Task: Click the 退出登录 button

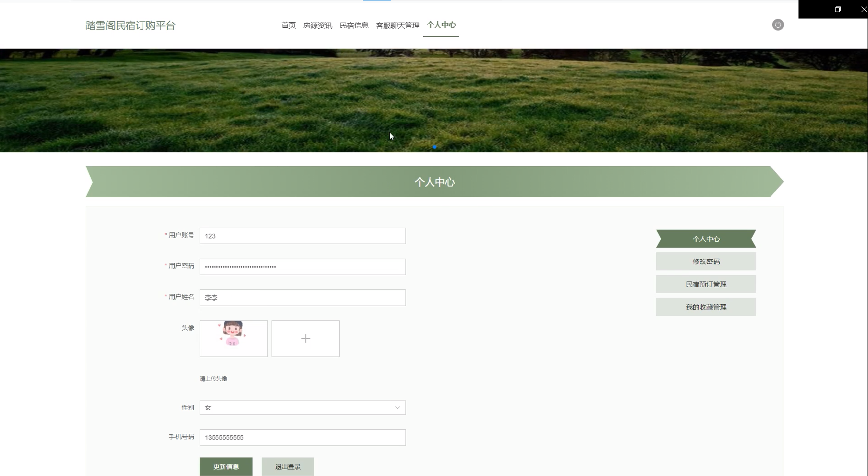Action: coord(288,467)
